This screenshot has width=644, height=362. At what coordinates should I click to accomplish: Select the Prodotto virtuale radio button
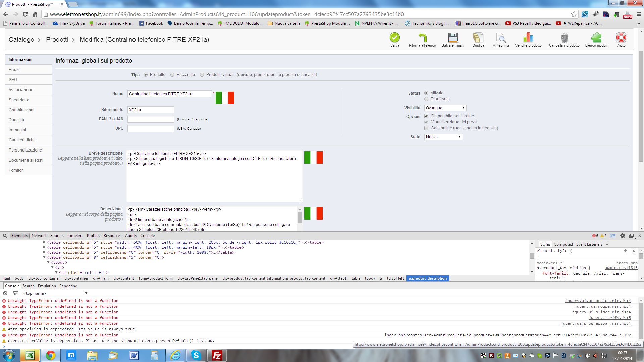coord(202,75)
